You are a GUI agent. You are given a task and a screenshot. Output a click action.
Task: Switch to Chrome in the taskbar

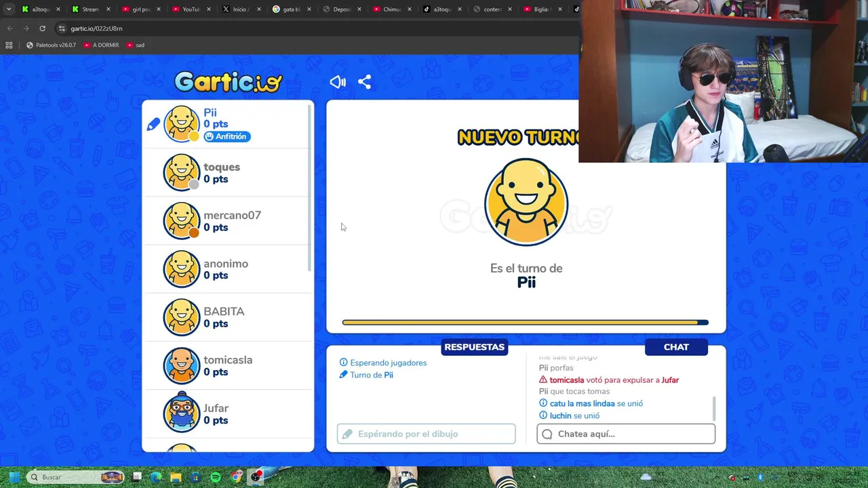236,477
